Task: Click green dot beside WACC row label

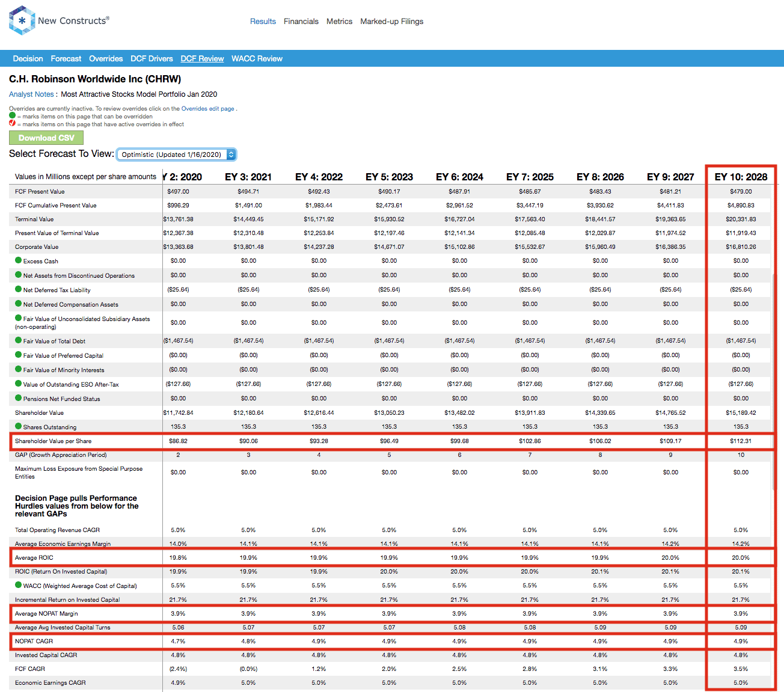Action: coord(19,585)
